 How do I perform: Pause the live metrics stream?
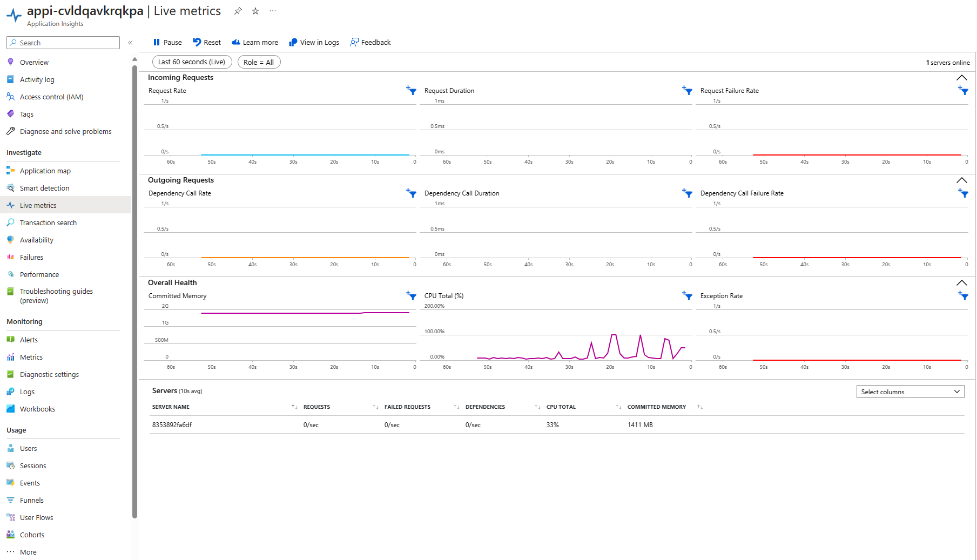point(167,42)
